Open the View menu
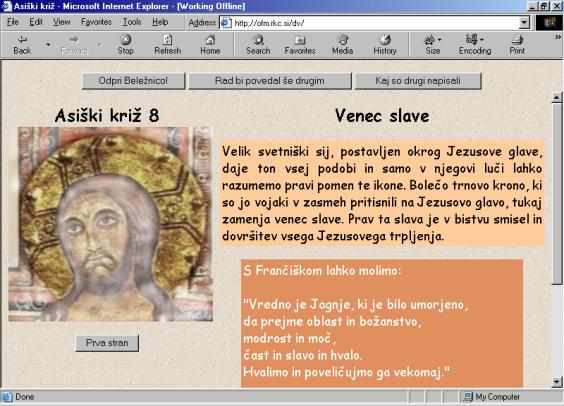The image size is (564, 406). 62,22
